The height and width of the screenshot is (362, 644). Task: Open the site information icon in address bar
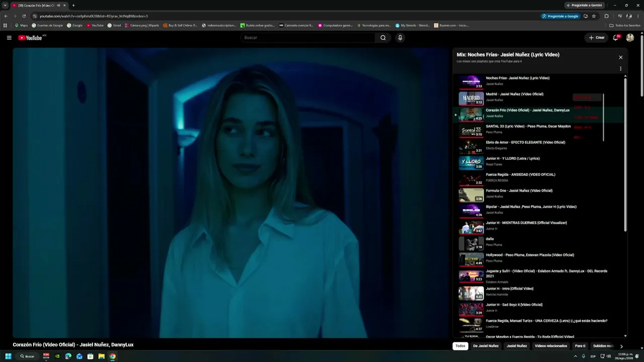coord(34,16)
